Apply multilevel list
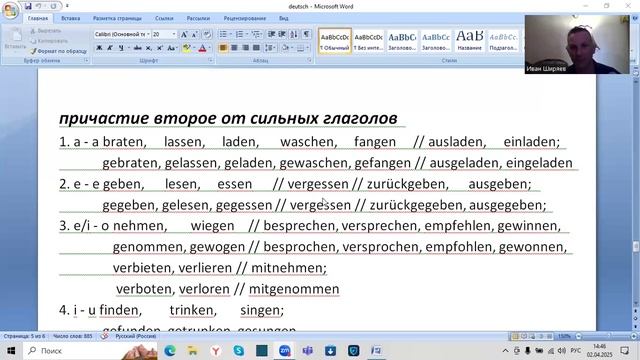This screenshot has width=640, height=360. [256, 34]
